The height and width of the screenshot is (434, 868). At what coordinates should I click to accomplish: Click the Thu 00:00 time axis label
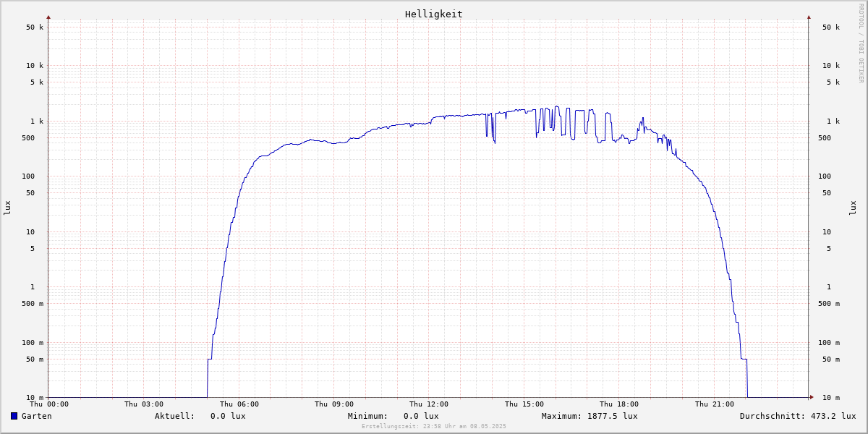[49, 404]
